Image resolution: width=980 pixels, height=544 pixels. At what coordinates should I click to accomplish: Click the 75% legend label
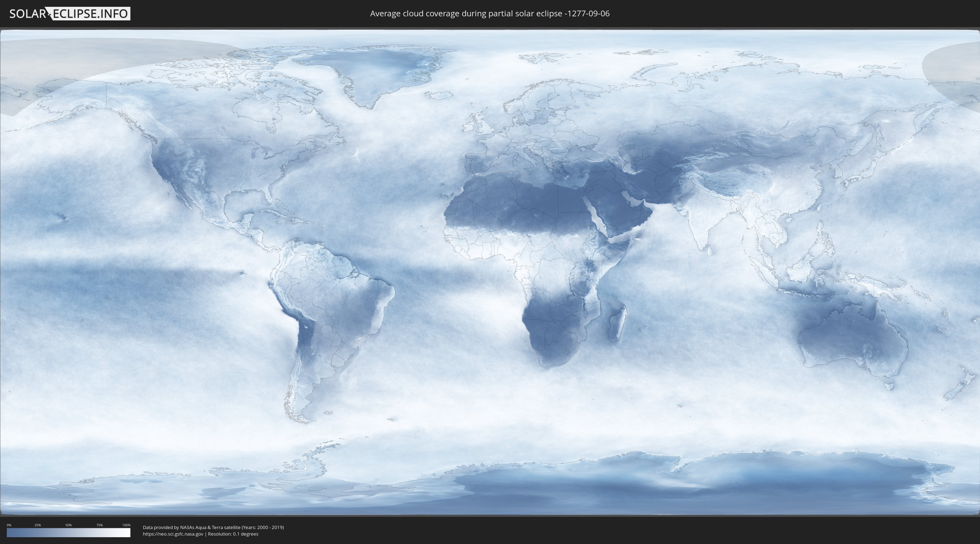(x=99, y=525)
